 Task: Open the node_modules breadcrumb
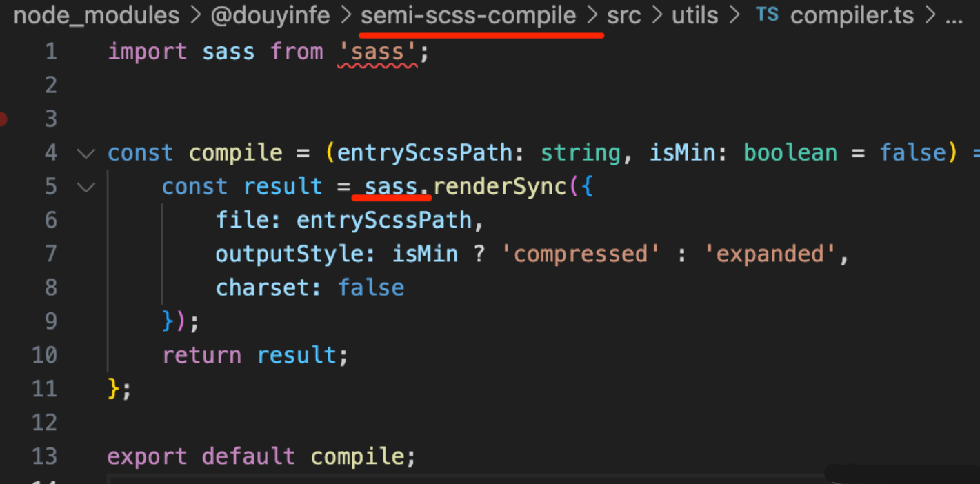[x=97, y=15]
